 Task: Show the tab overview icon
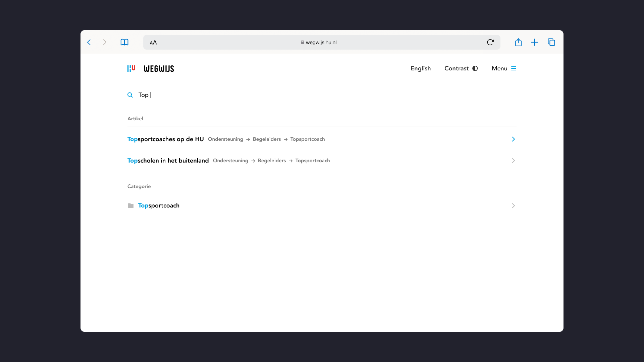(x=551, y=42)
